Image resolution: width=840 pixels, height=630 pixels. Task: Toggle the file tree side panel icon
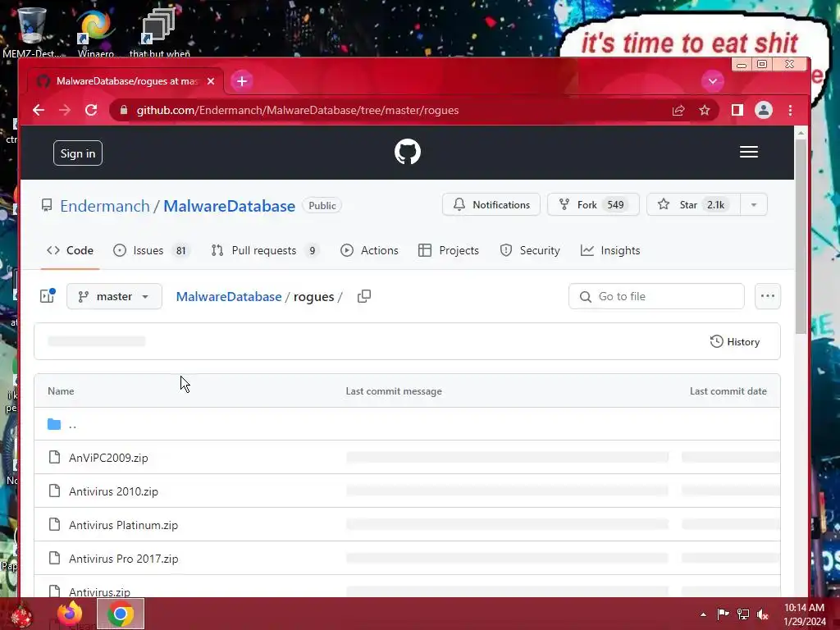coord(47,295)
